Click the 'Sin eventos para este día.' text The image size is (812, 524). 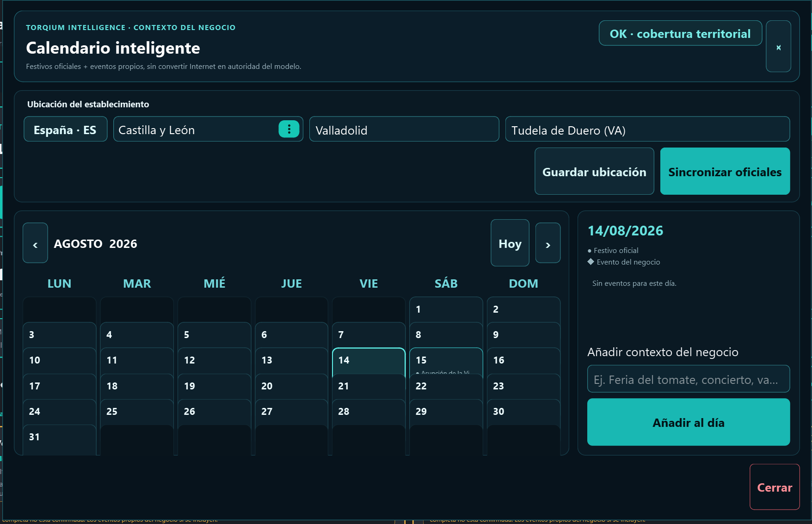[x=634, y=283]
